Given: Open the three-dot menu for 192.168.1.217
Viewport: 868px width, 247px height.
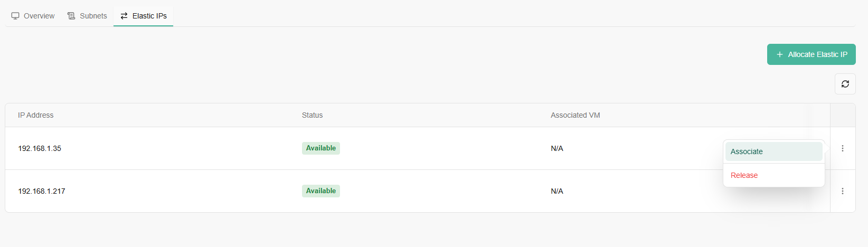Looking at the screenshot, I should coord(842,191).
